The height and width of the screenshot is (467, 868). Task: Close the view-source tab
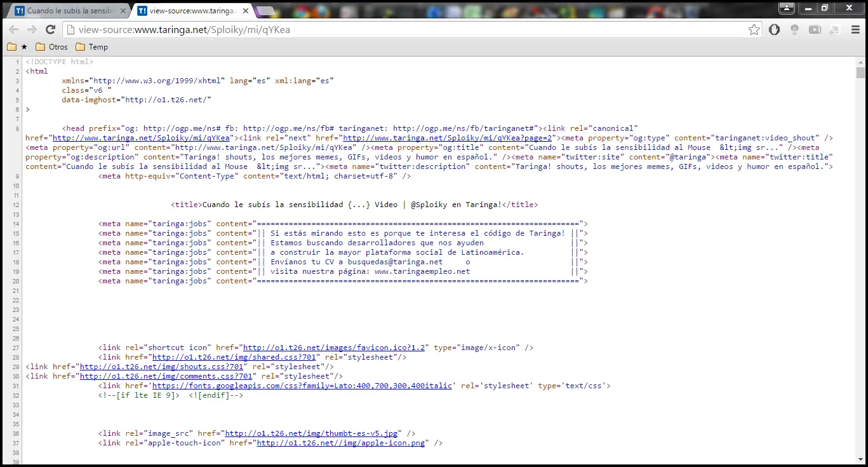pos(245,11)
